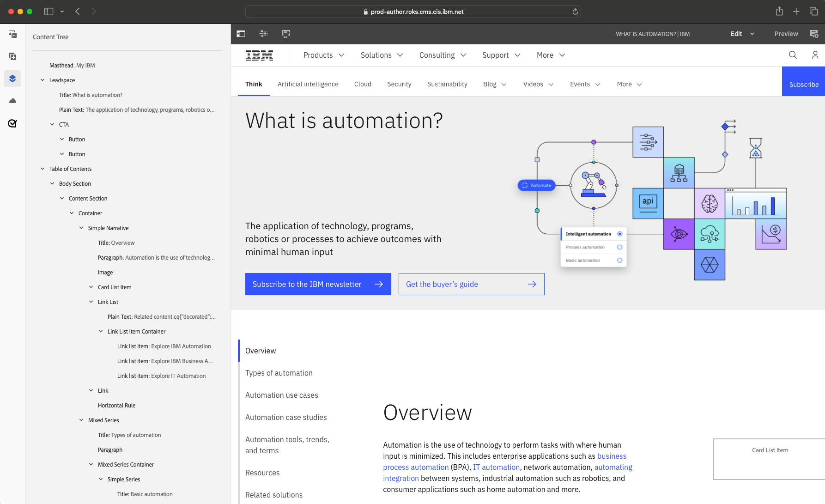Image resolution: width=825 pixels, height=504 pixels.
Task: Open the search magnifier icon
Action: coord(793,55)
